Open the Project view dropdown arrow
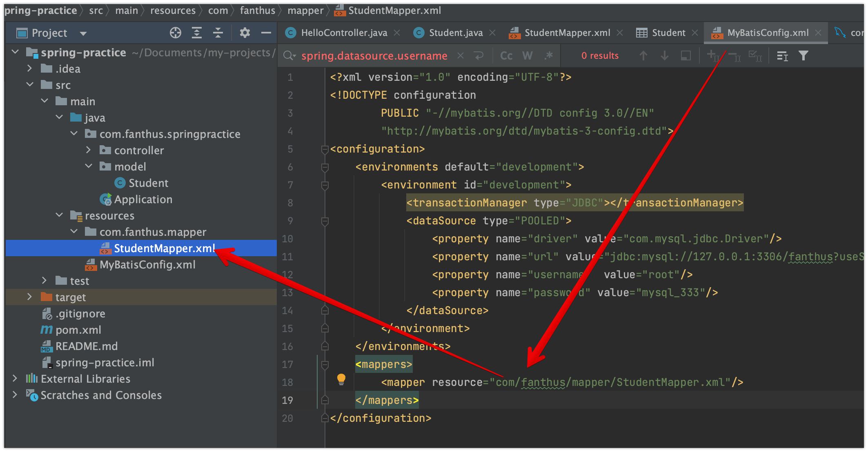 [x=83, y=33]
